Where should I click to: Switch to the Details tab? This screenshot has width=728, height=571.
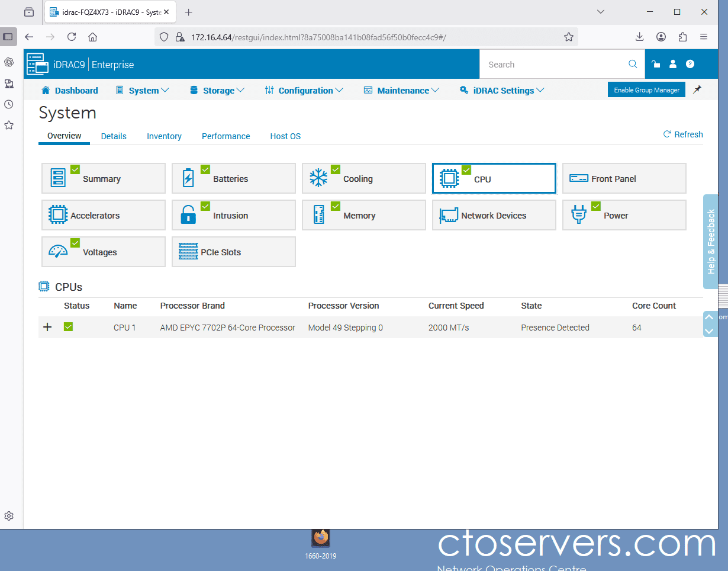[114, 136]
